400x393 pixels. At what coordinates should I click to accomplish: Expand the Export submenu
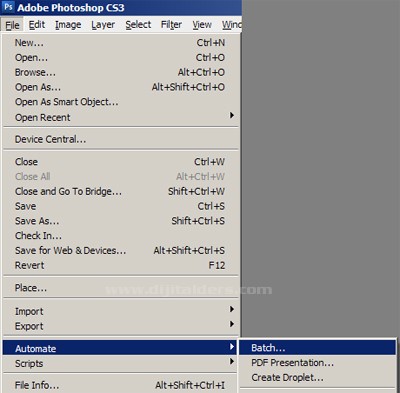point(120,326)
